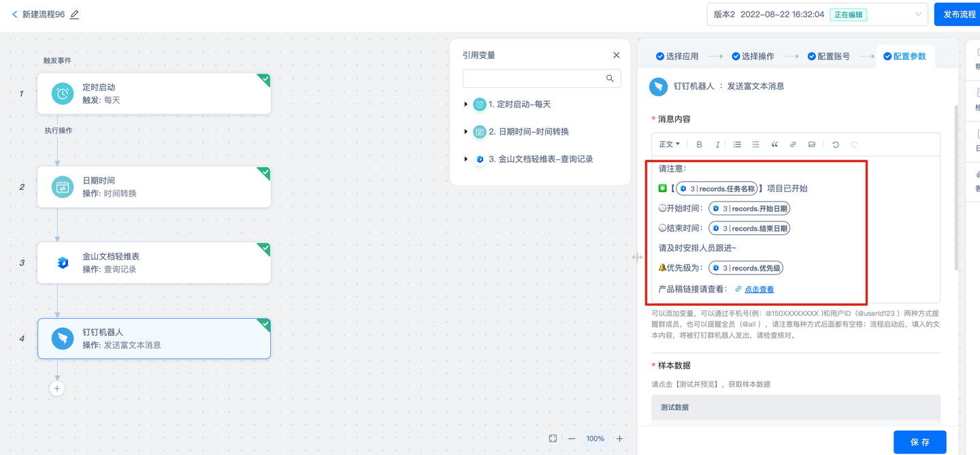Go to the 选择操作 step tab
Image resolution: width=980 pixels, height=455 pixels.
click(753, 57)
